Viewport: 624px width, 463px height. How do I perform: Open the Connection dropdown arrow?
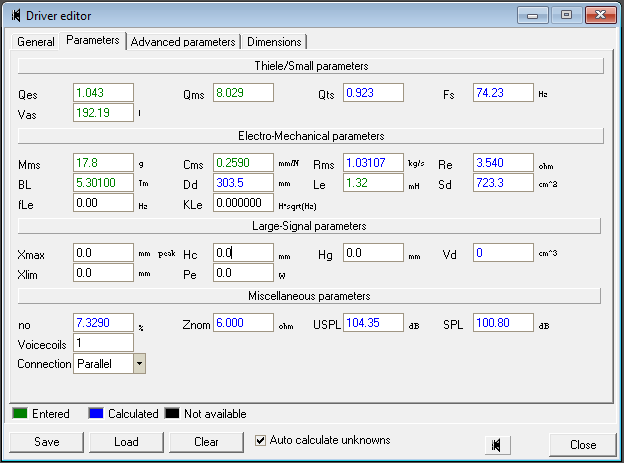139,363
